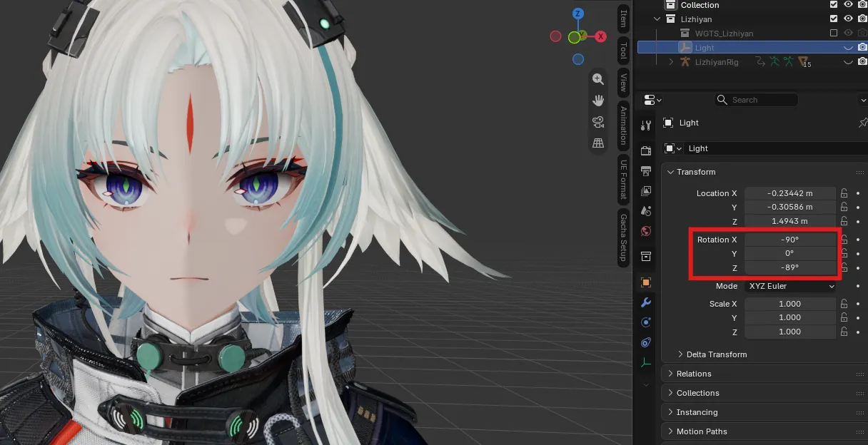This screenshot has width=868, height=445.
Task: Toggle lock on Scale Z
Action: coord(844,332)
